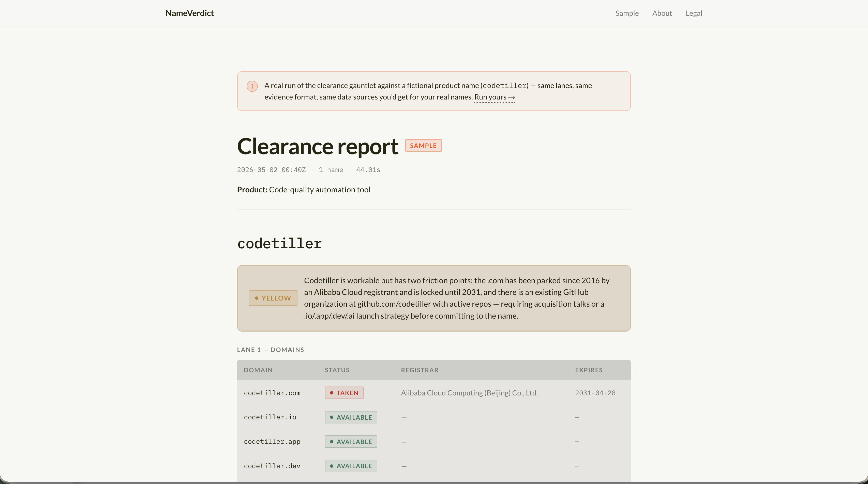The image size is (868, 484).
Task: Click the verdict summary paragraph
Action: coord(457,298)
